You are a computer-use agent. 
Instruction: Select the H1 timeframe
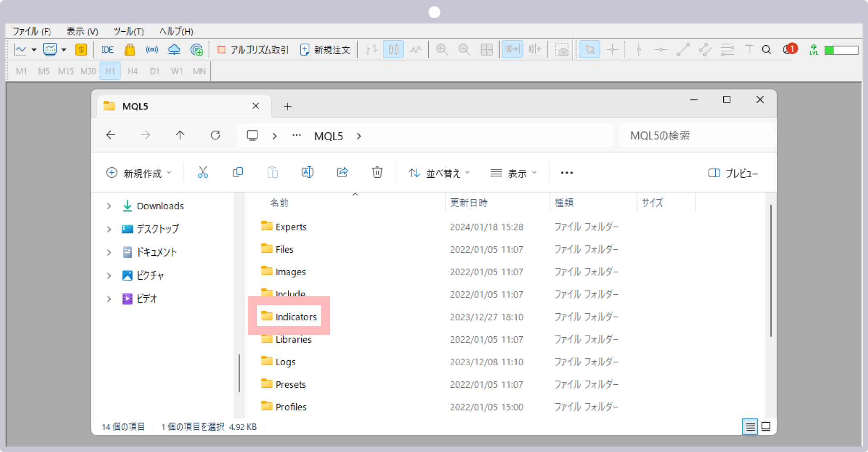click(x=110, y=71)
